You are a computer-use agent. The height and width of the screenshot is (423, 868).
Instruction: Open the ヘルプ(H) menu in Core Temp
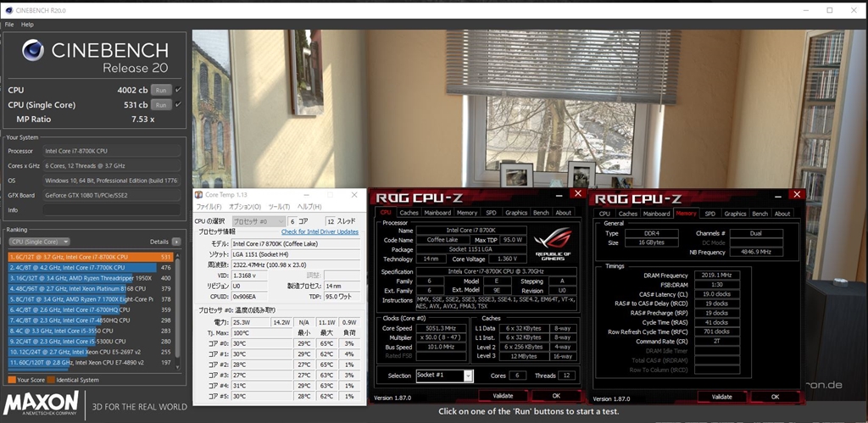tap(309, 207)
